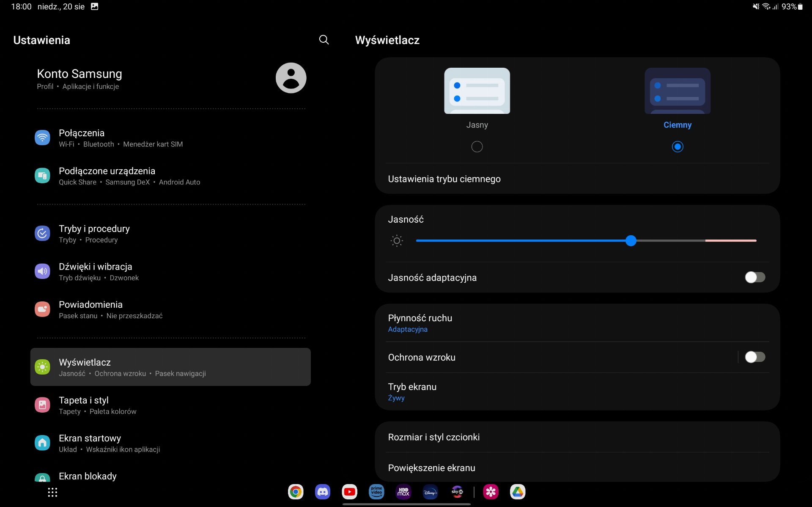Launch Discord from the taskbar

pyautogui.click(x=323, y=492)
